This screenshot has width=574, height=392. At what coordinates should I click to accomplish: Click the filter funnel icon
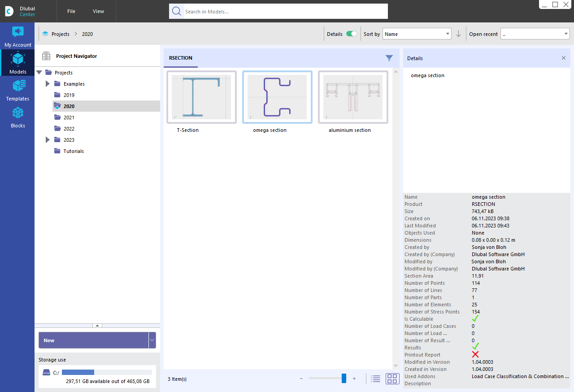[389, 58]
